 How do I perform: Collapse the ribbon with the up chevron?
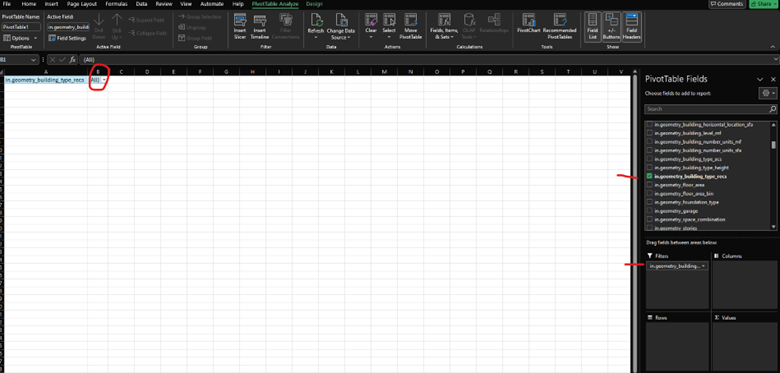pyautogui.click(x=773, y=47)
